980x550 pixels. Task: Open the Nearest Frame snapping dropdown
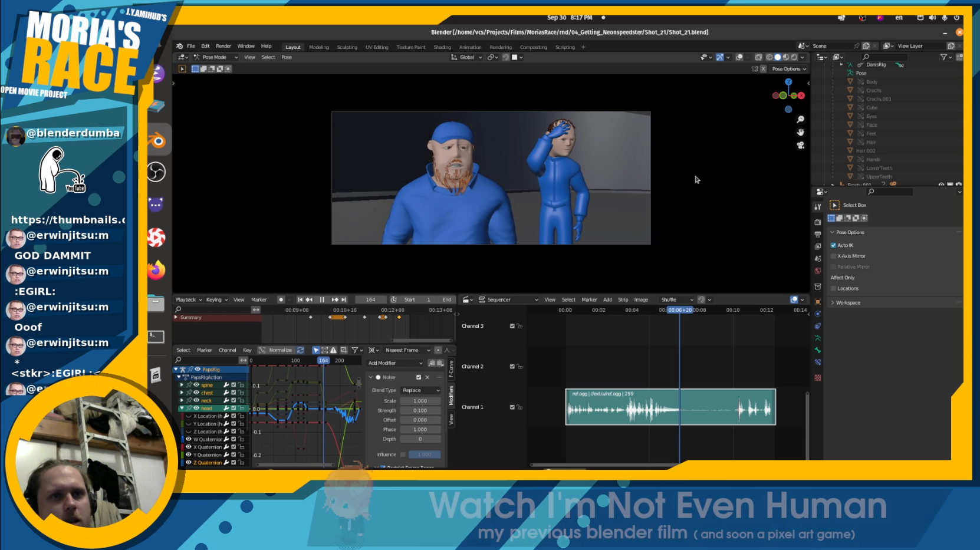click(x=407, y=350)
